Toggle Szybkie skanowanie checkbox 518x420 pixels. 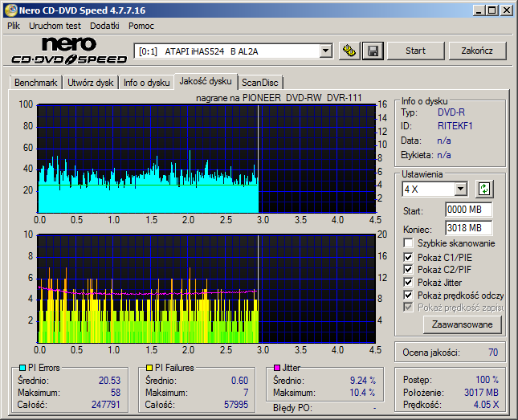point(408,243)
